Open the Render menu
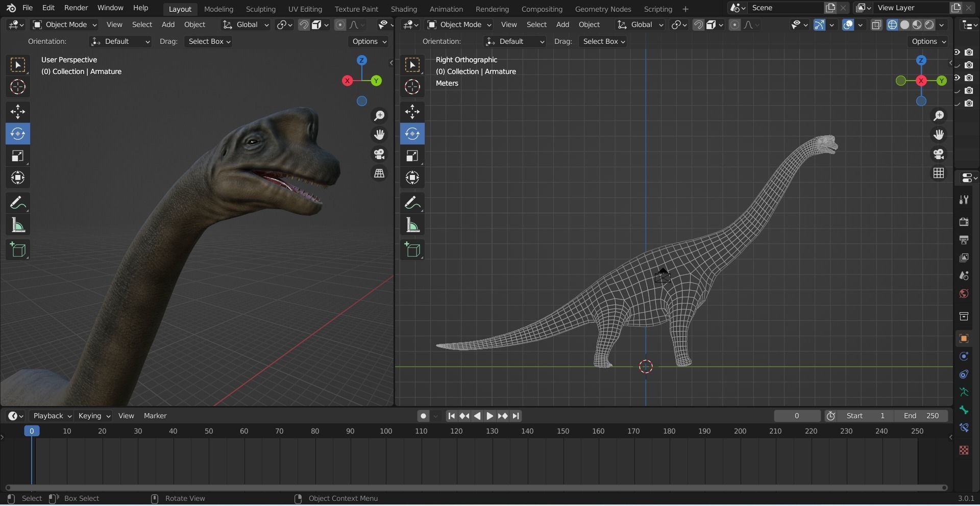980x506 pixels. [x=76, y=8]
